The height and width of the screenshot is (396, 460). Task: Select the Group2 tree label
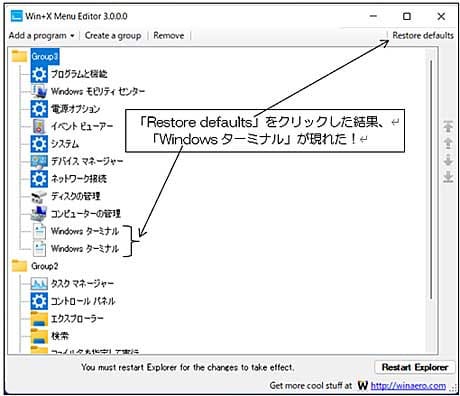coord(44,266)
